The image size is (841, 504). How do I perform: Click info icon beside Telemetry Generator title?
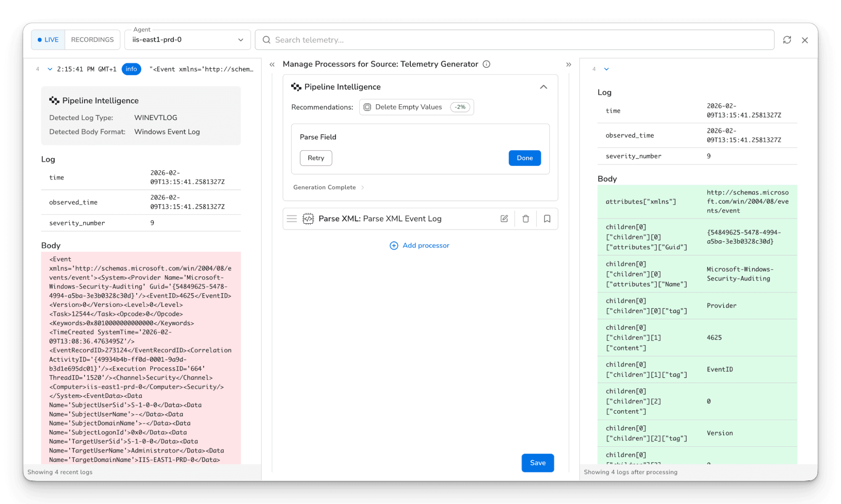pos(486,64)
